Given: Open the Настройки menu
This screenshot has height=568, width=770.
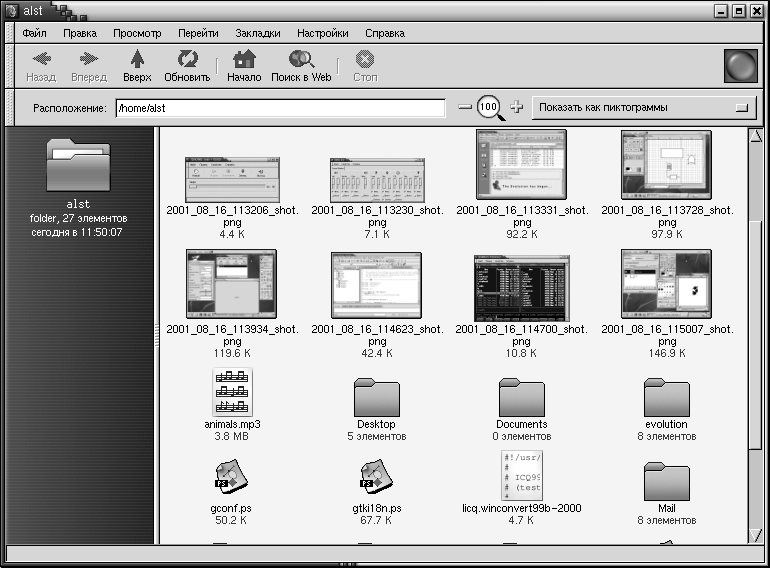Looking at the screenshot, I should click(322, 33).
